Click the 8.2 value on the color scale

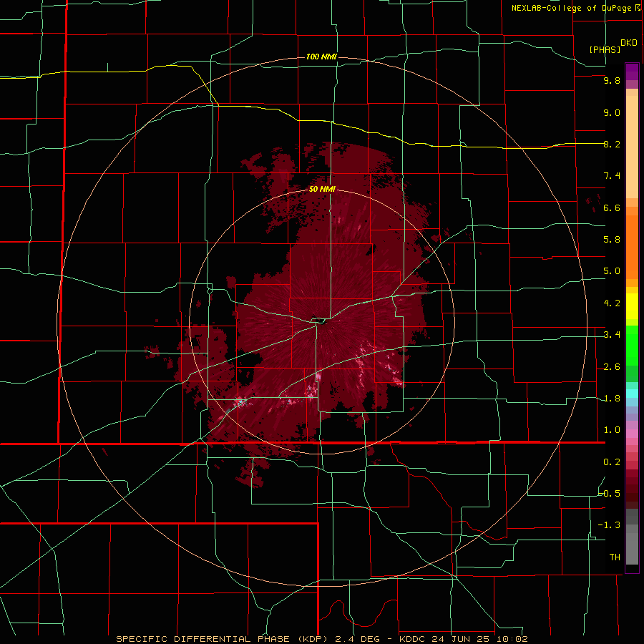point(612,144)
